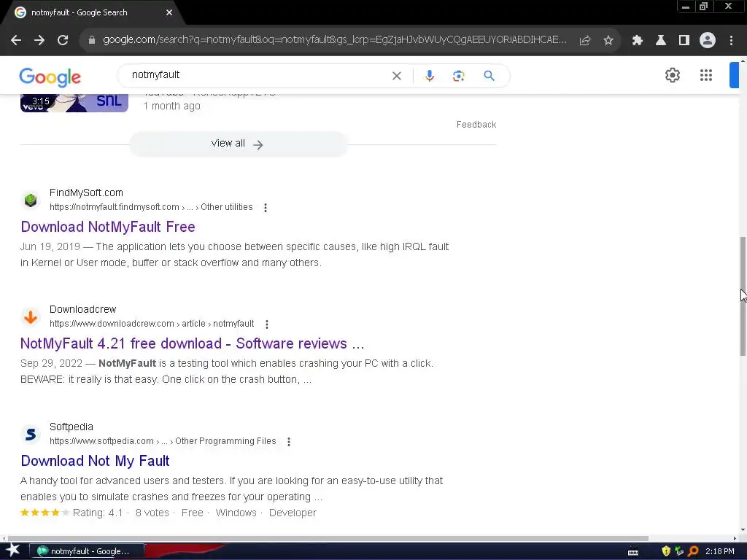Click View all videos button
Image resolution: width=747 pixels, height=560 pixels.
(239, 144)
